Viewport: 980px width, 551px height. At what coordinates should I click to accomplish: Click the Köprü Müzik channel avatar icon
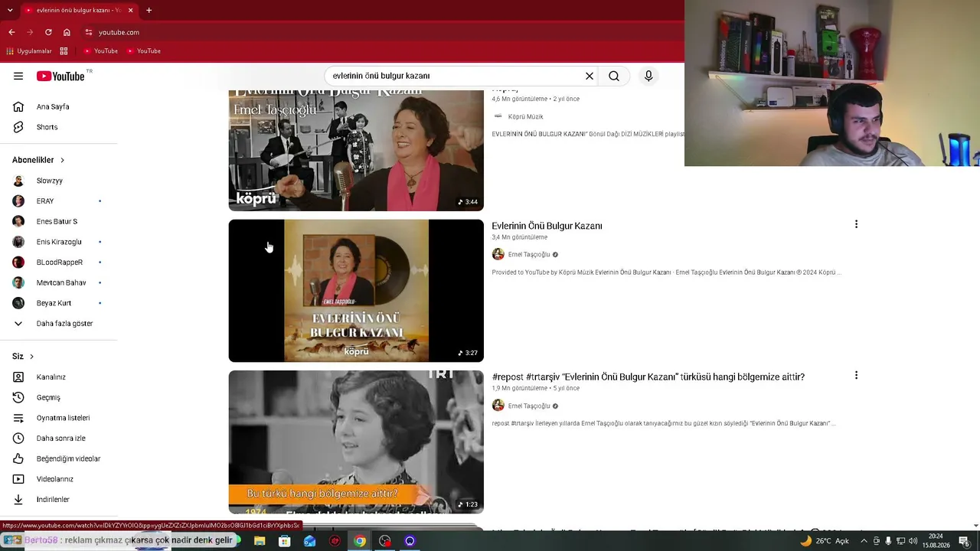point(498,116)
